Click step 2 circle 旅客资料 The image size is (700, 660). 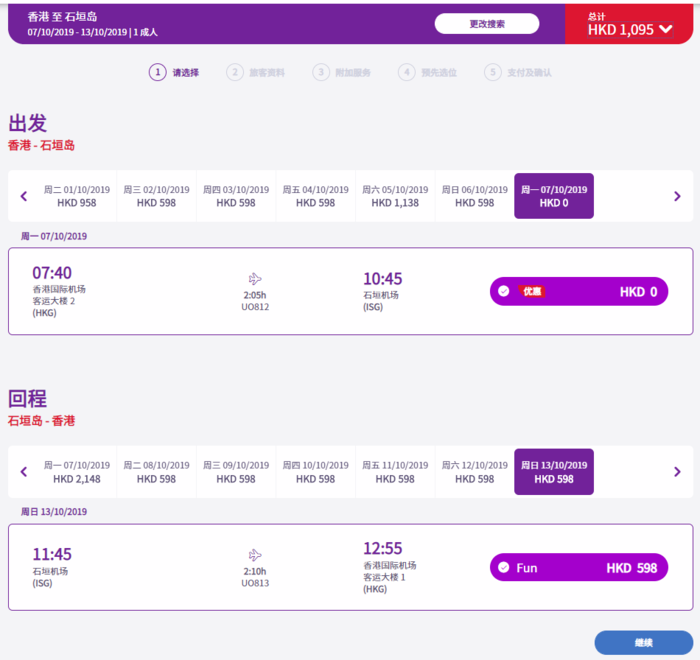coord(235,72)
